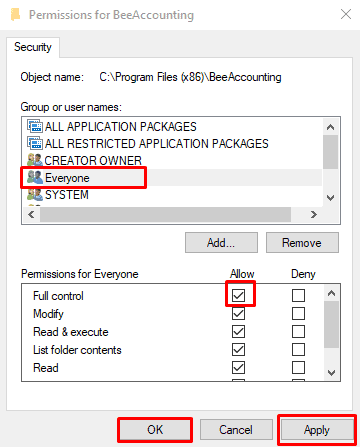Image resolution: width=360 pixels, height=447 pixels.
Task: Click user list scroll up arrow
Action: (x=331, y=127)
